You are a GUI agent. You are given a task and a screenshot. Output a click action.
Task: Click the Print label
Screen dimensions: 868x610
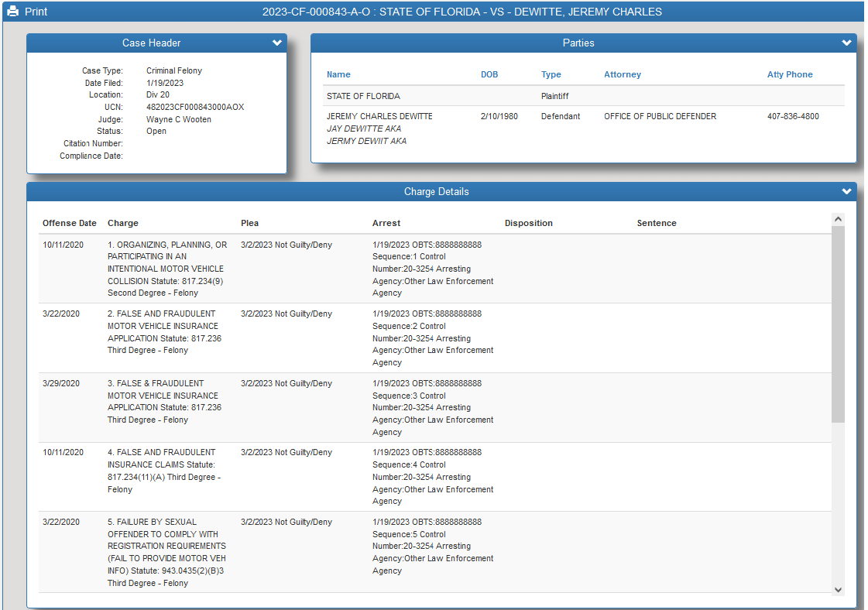click(36, 12)
